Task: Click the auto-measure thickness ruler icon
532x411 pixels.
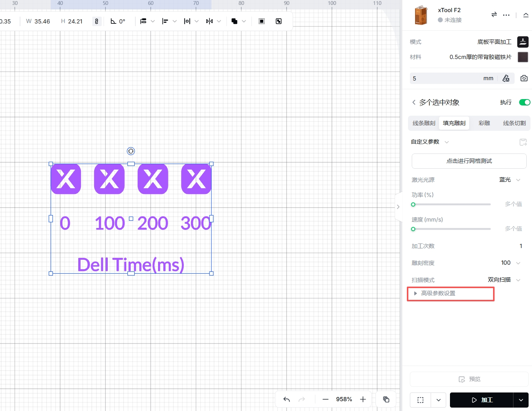Action: (x=506, y=78)
